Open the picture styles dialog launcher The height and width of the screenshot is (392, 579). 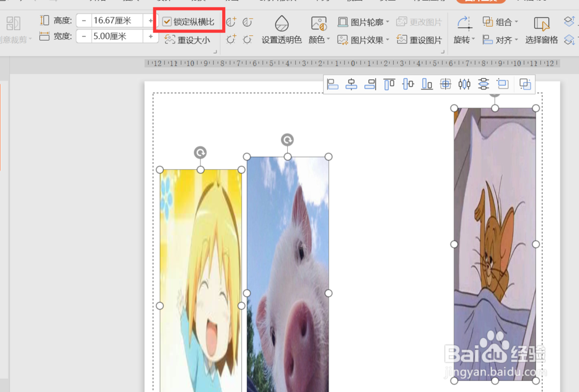(442, 52)
